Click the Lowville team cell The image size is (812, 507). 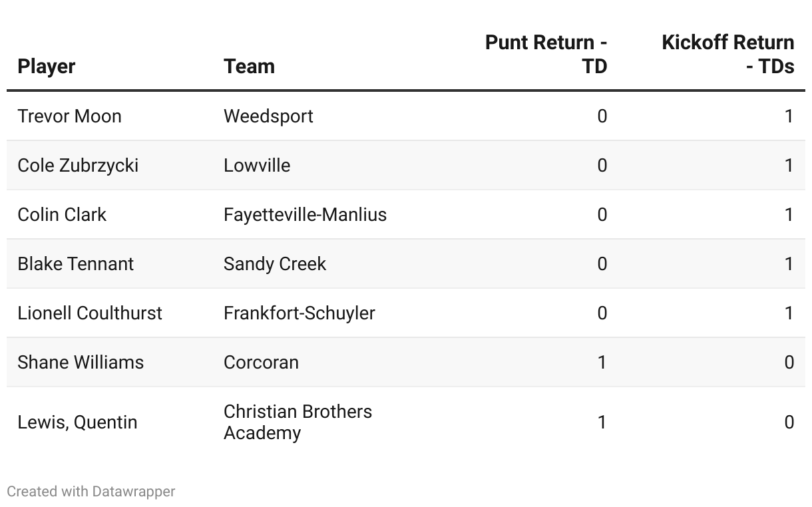pyautogui.click(x=257, y=165)
